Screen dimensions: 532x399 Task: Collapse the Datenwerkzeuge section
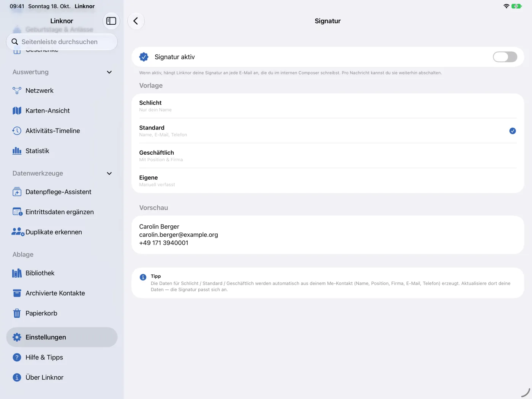(109, 174)
